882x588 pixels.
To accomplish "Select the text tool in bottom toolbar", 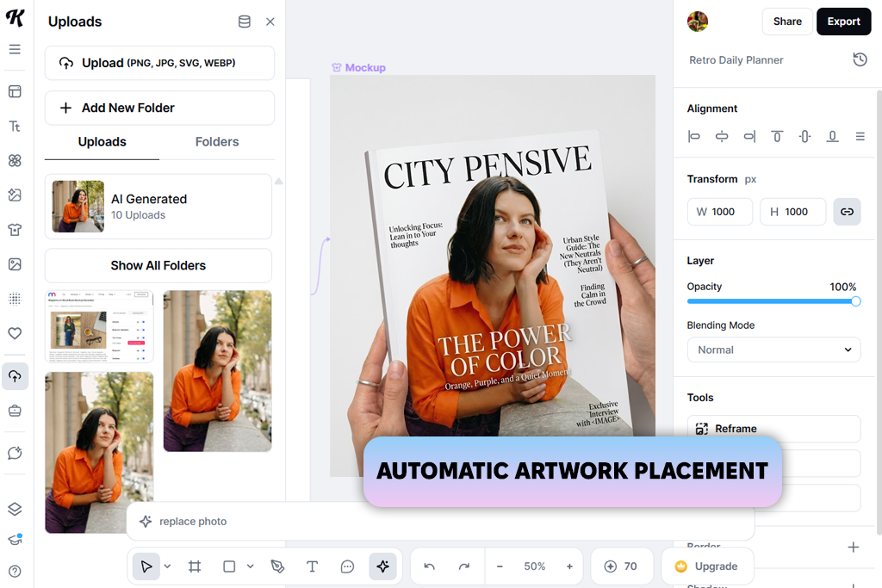I will tap(312, 566).
